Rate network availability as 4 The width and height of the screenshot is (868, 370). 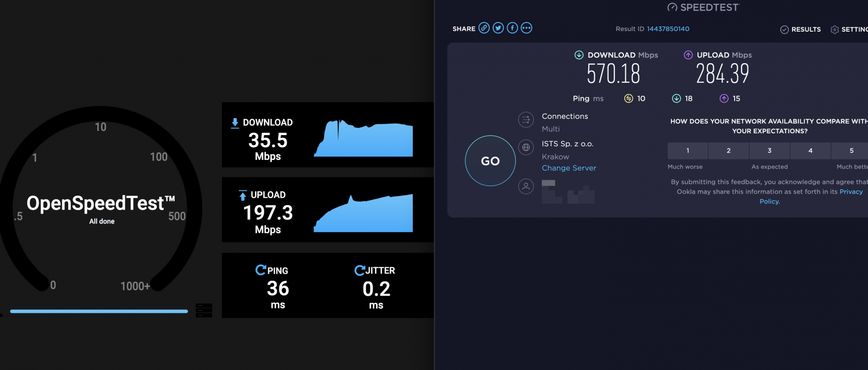click(x=811, y=151)
